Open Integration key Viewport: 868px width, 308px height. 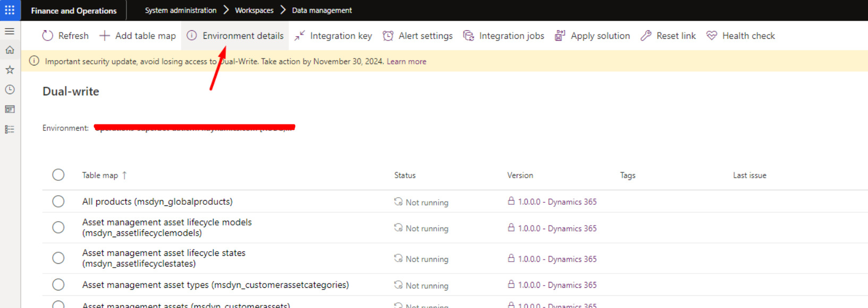coord(333,36)
